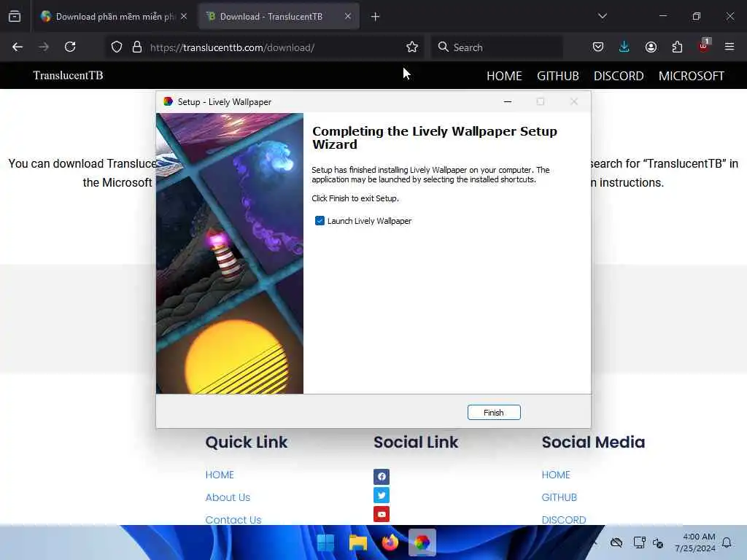Click the Twitter social icon
The image size is (747, 560).
click(381, 495)
